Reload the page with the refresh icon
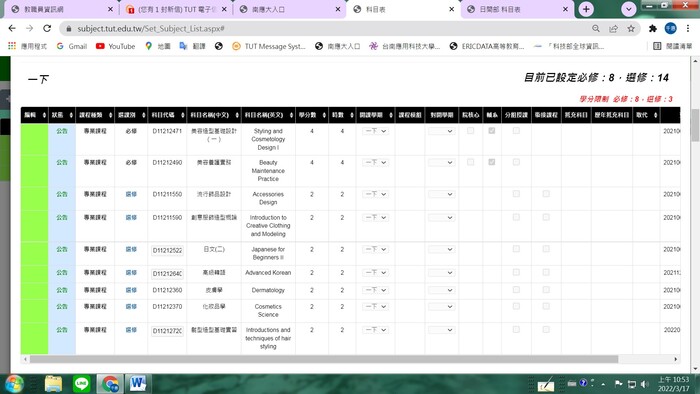 [47, 29]
